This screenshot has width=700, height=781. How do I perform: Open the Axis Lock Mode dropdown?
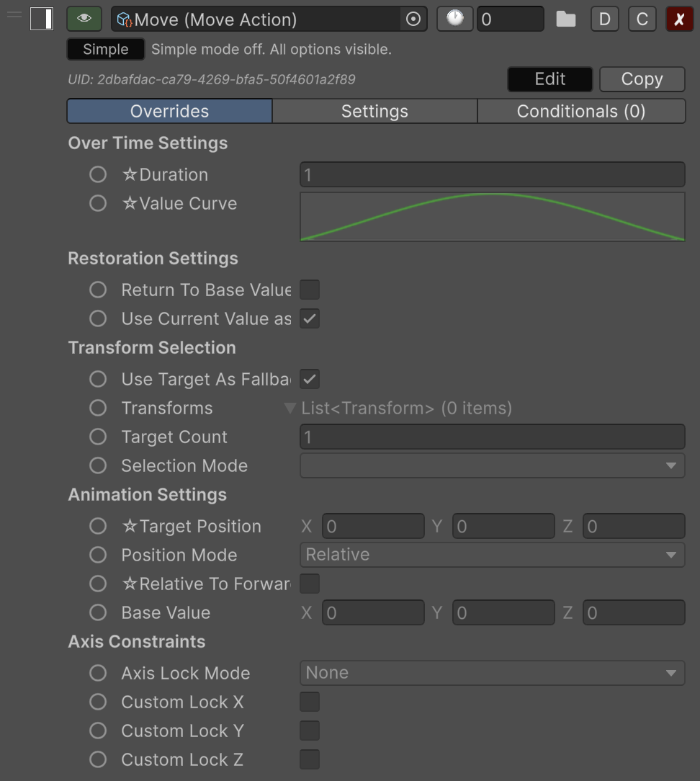point(492,674)
